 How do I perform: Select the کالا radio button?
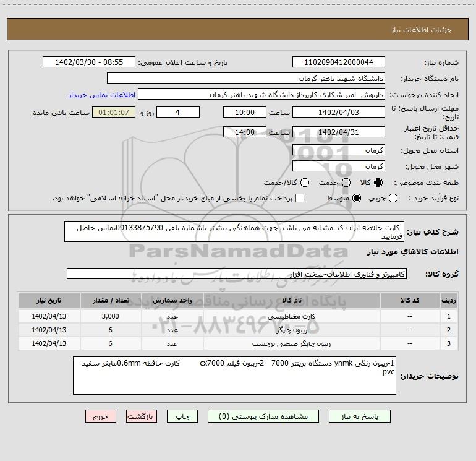[378, 183]
